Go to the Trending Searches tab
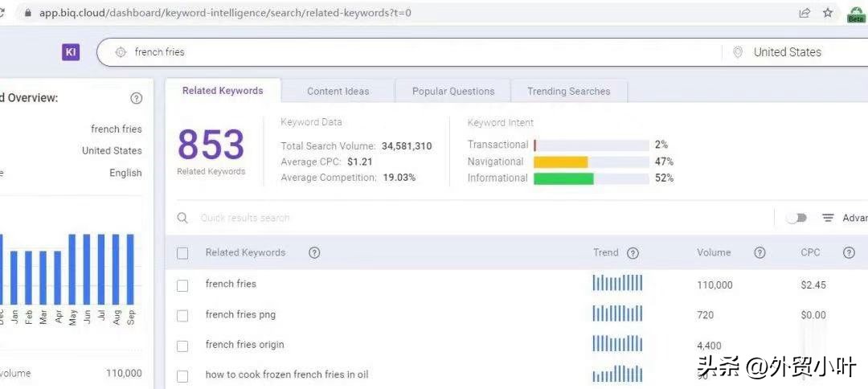868x389 pixels. coord(568,91)
